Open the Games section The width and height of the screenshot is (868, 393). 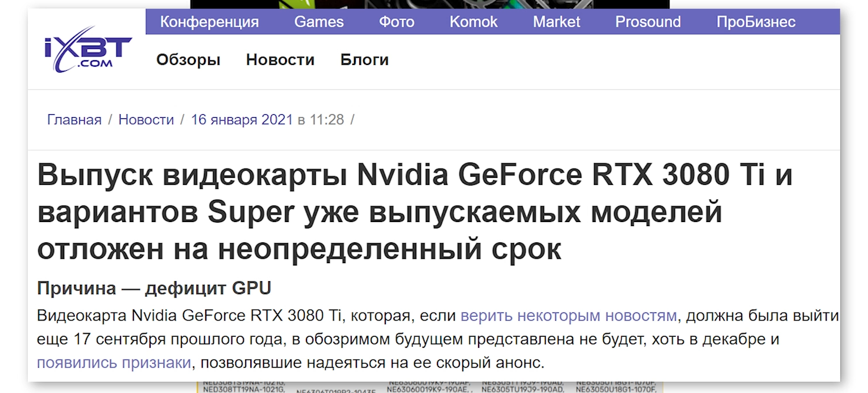point(319,22)
